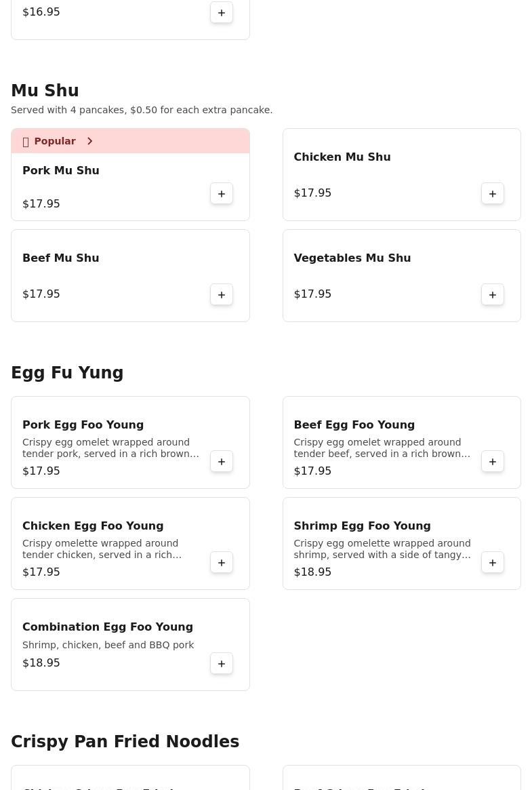Add the $16.95 item at top
This screenshot has height=790, width=532.
222,13
